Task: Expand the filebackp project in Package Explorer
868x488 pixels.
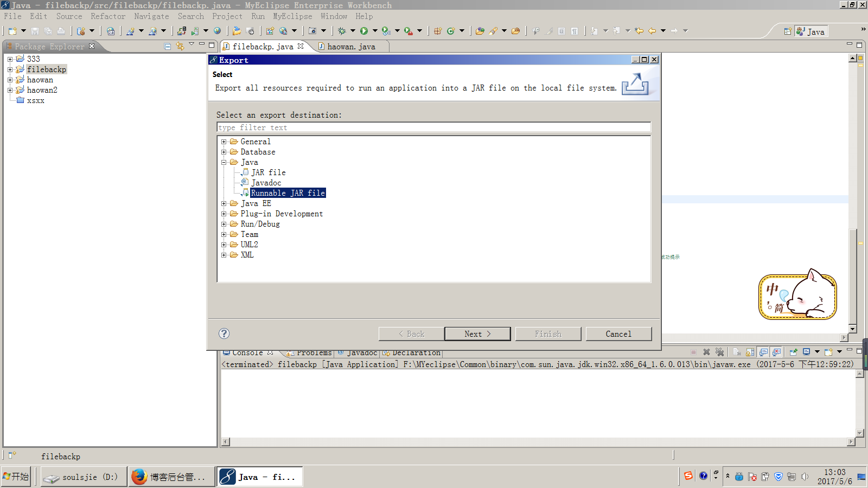Action: click(x=10, y=69)
